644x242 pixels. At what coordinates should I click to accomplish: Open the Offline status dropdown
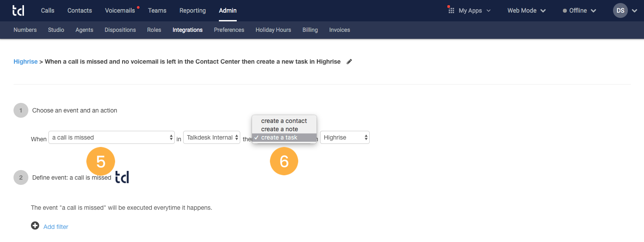[x=579, y=10]
